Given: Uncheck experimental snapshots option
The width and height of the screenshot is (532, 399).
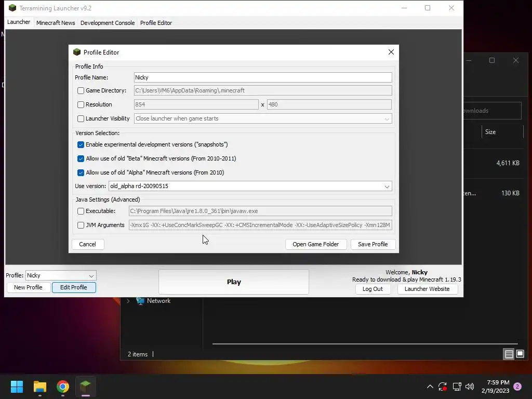Looking at the screenshot, I should [81, 144].
